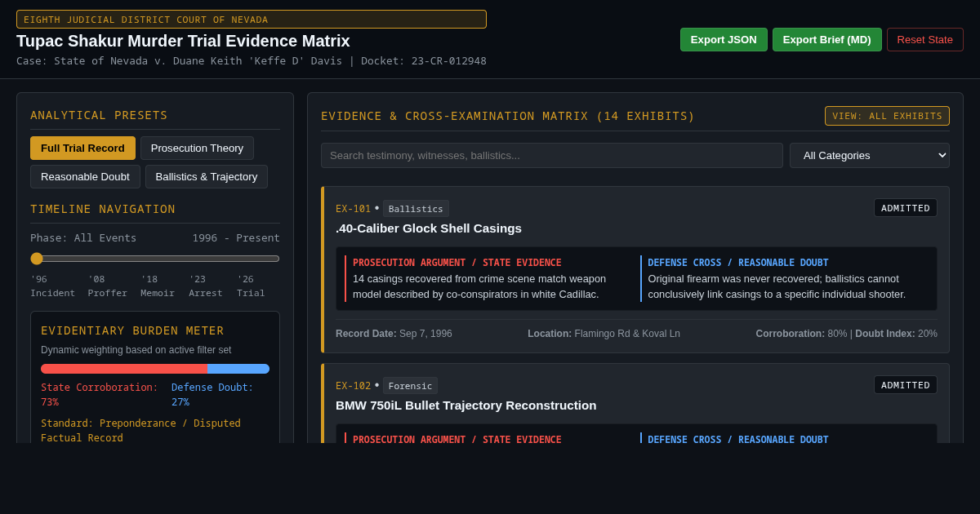The height and width of the screenshot is (514, 980).
Task: Click the EX-102 exhibit ID
Action: 353,386
